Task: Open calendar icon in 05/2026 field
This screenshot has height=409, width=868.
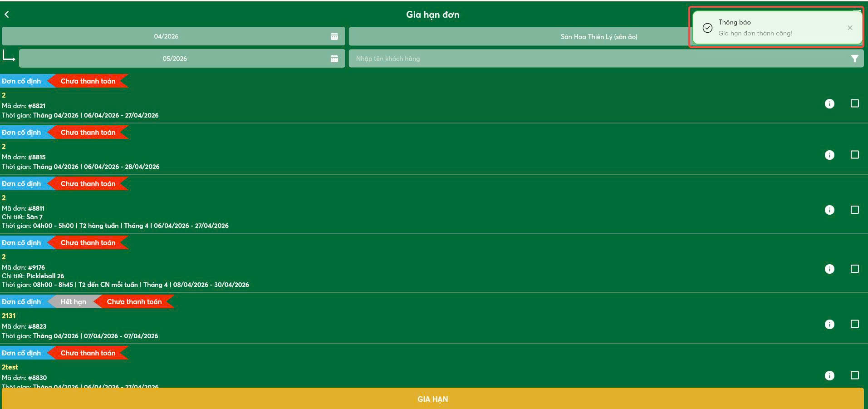Action: pyautogui.click(x=334, y=59)
